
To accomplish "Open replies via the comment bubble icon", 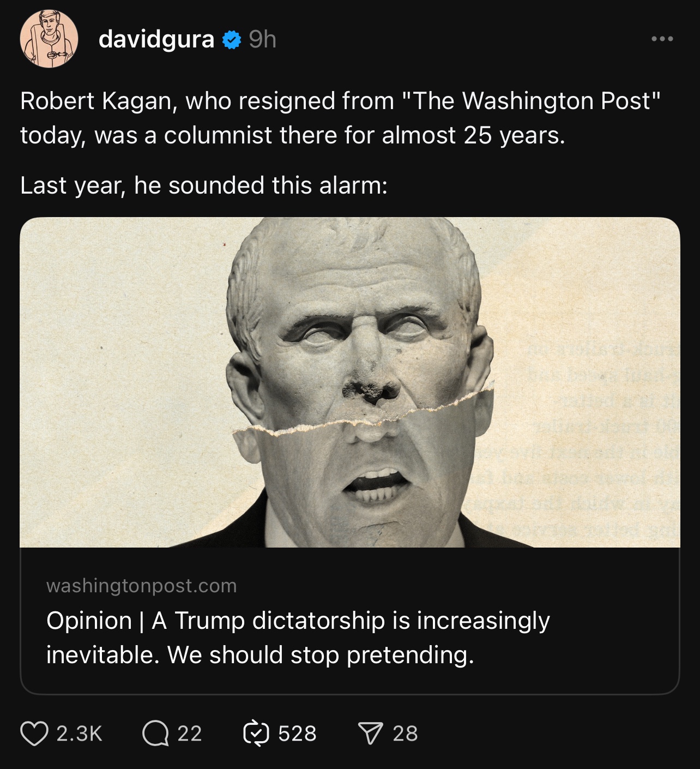I will coord(155,734).
